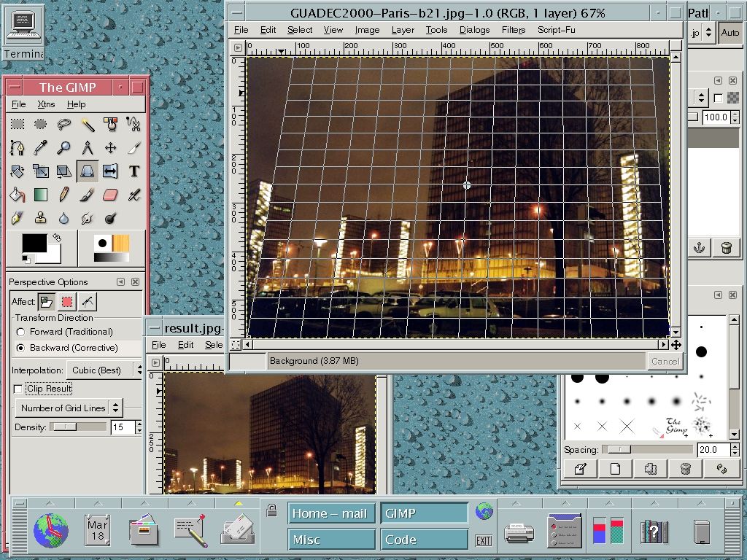Select the Ellipse Select tool

click(x=41, y=124)
